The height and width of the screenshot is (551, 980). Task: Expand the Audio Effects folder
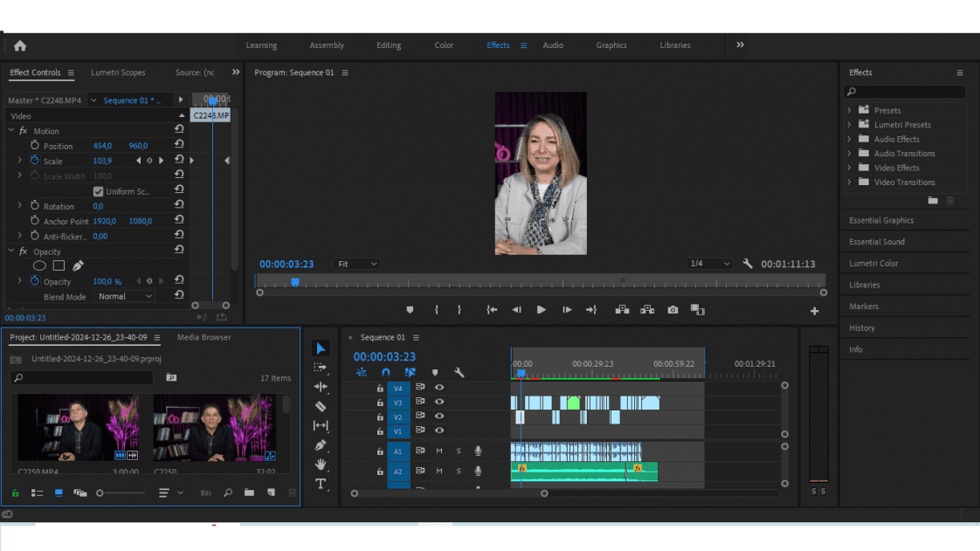(849, 140)
